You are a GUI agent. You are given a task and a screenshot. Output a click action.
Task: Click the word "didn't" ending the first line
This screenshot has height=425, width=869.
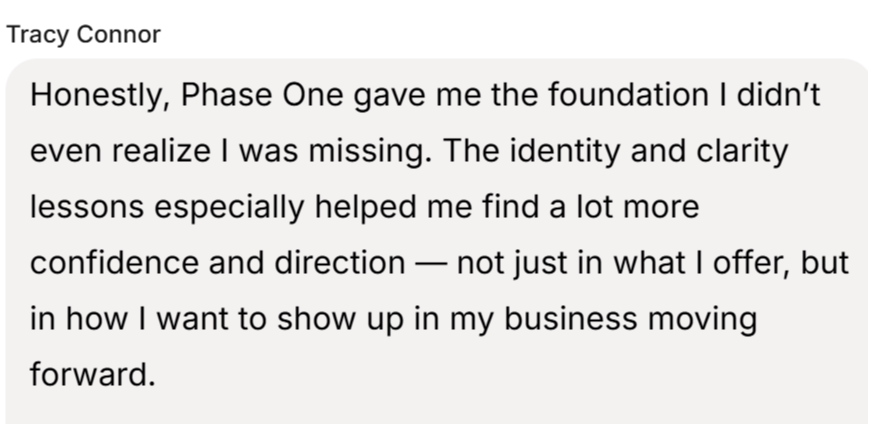[789, 97]
